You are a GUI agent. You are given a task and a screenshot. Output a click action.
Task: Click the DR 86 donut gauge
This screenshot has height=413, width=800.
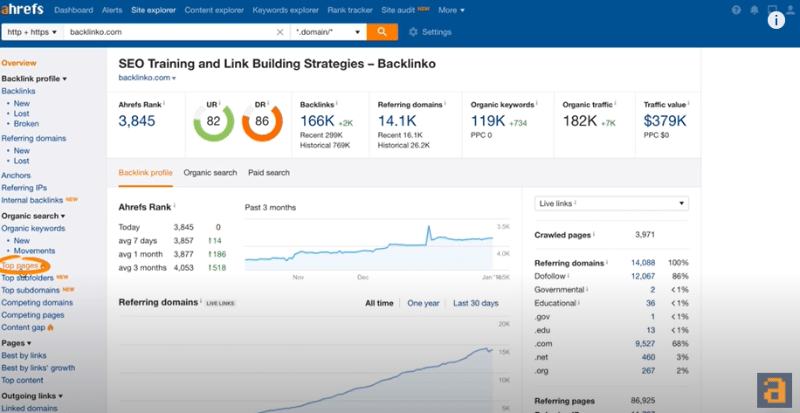(262, 122)
